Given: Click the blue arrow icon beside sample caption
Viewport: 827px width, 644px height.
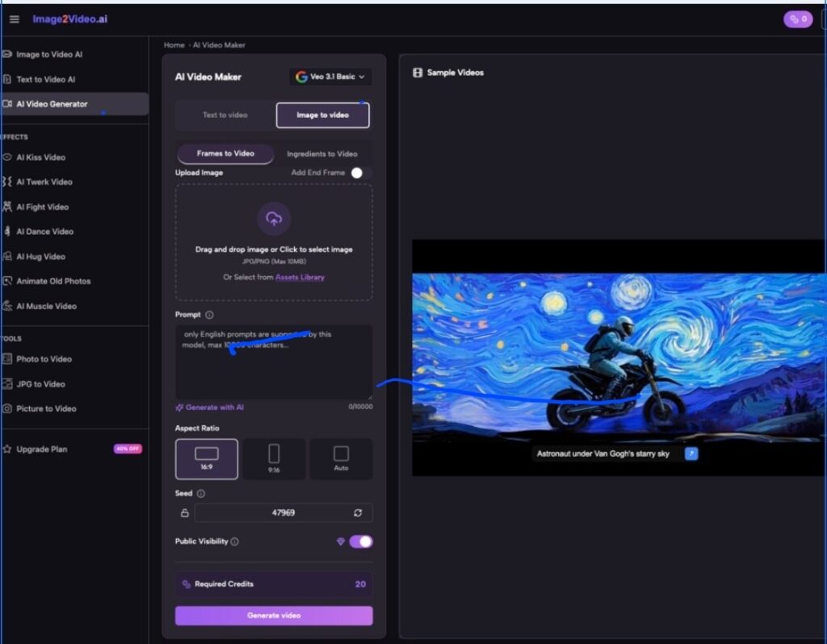Looking at the screenshot, I should click(x=691, y=454).
